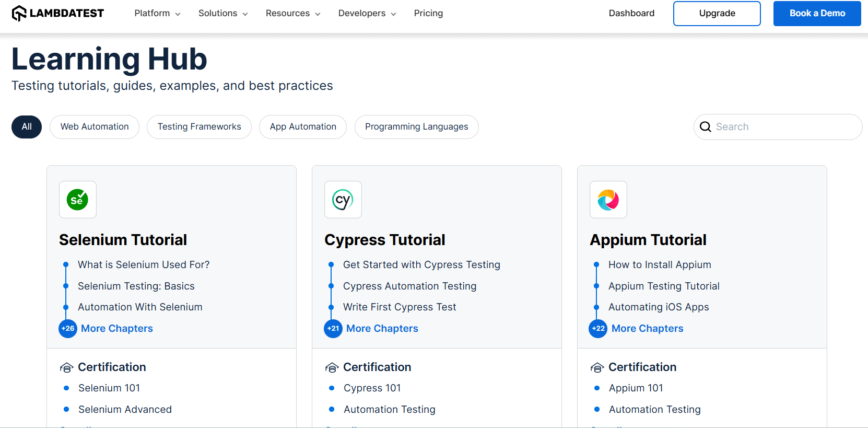Open Appium 101 certification
The width and height of the screenshot is (868, 428).
[636, 388]
